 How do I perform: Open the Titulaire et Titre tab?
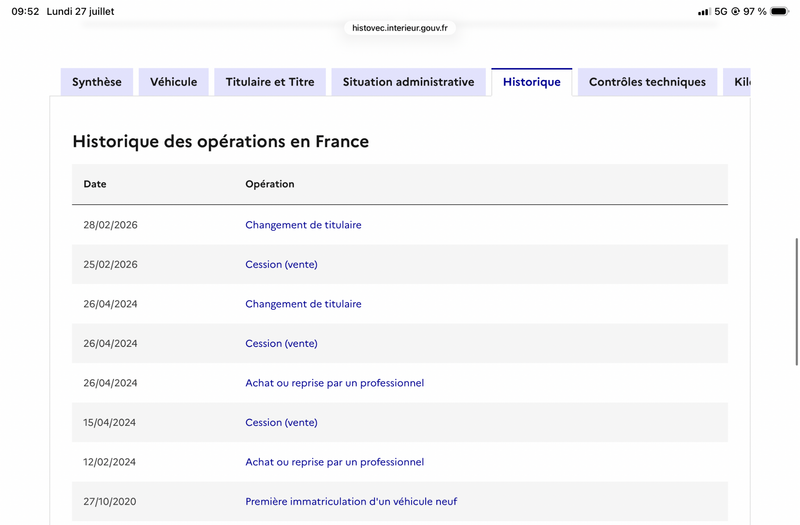point(270,82)
